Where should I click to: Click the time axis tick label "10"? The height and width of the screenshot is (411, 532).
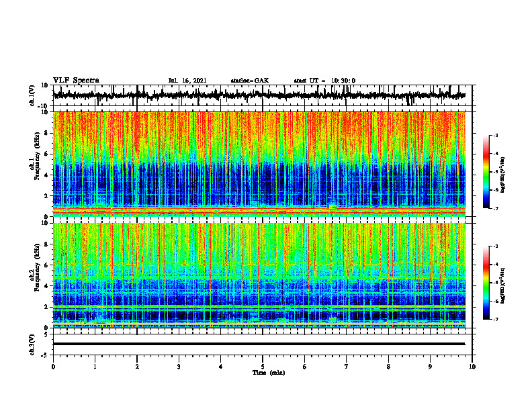472,367
